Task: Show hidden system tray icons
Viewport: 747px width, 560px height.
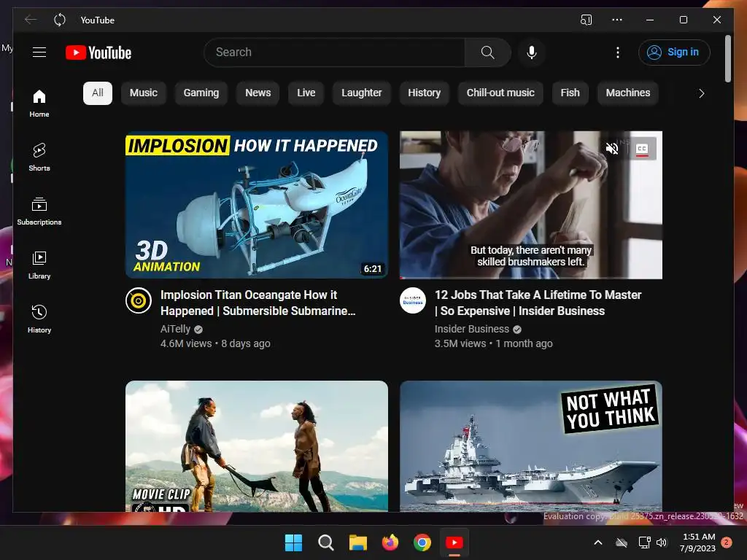Action: coord(598,542)
